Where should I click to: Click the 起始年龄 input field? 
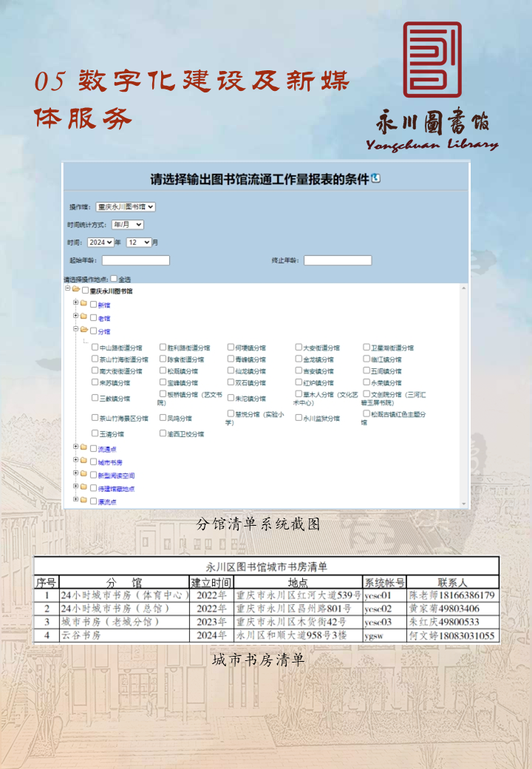pyautogui.click(x=136, y=260)
